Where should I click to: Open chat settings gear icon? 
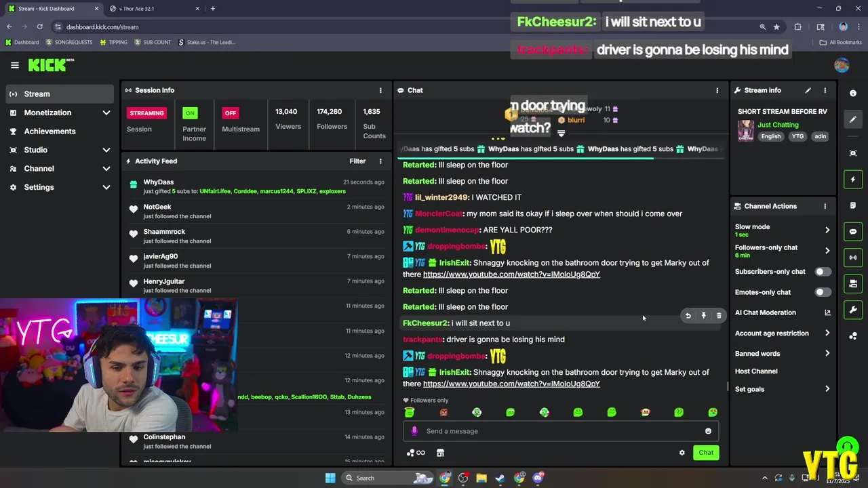click(x=682, y=453)
